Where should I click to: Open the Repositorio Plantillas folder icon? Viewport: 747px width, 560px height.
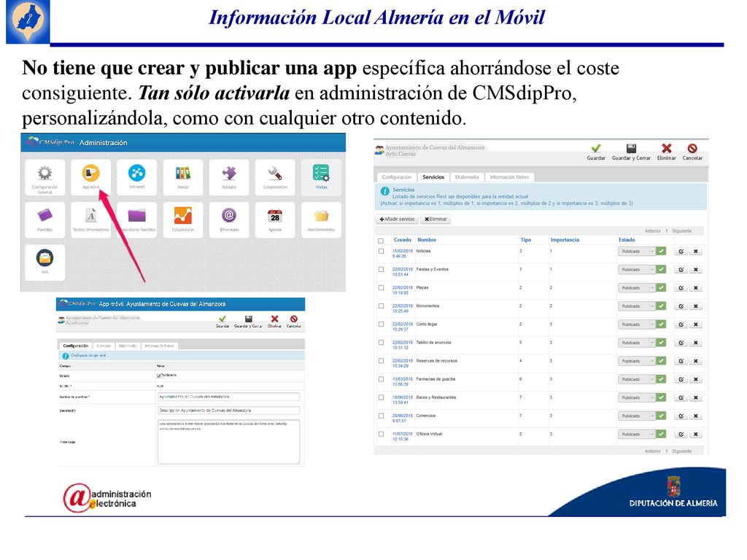tap(136, 219)
